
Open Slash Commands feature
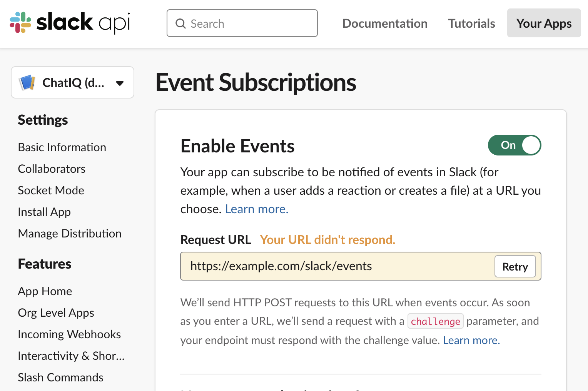point(60,378)
